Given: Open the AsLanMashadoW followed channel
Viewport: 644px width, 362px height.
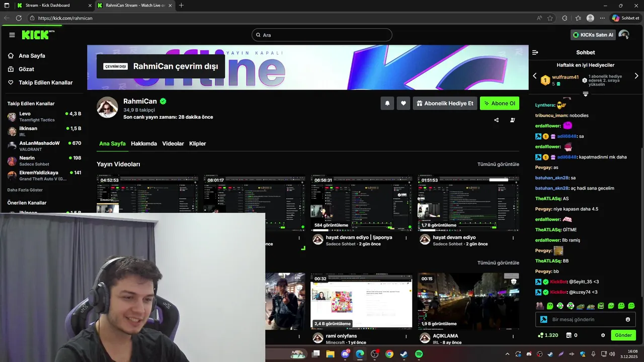Looking at the screenshot, I should (44, 146).
